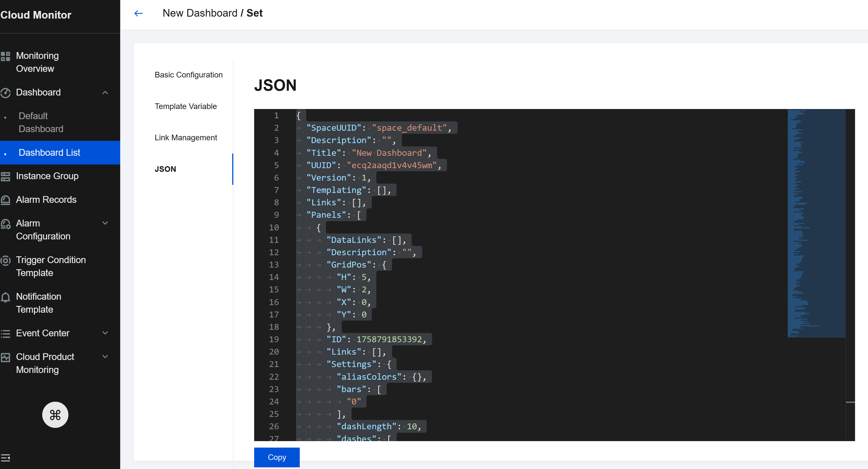Screen dimensions: 868x469
Task: Click the "Panels": [ line
Action: click(x=333, y=215)
